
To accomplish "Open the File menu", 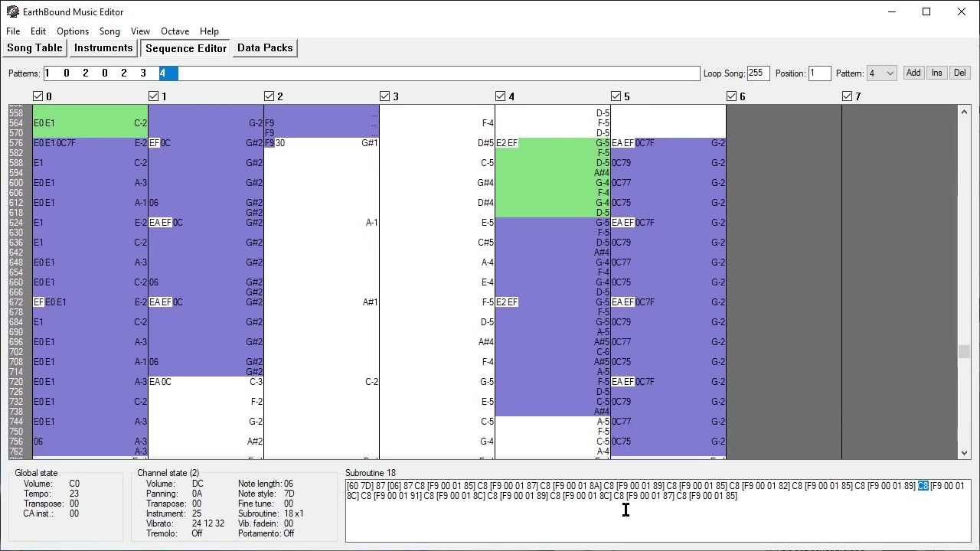I will point(13,31).
